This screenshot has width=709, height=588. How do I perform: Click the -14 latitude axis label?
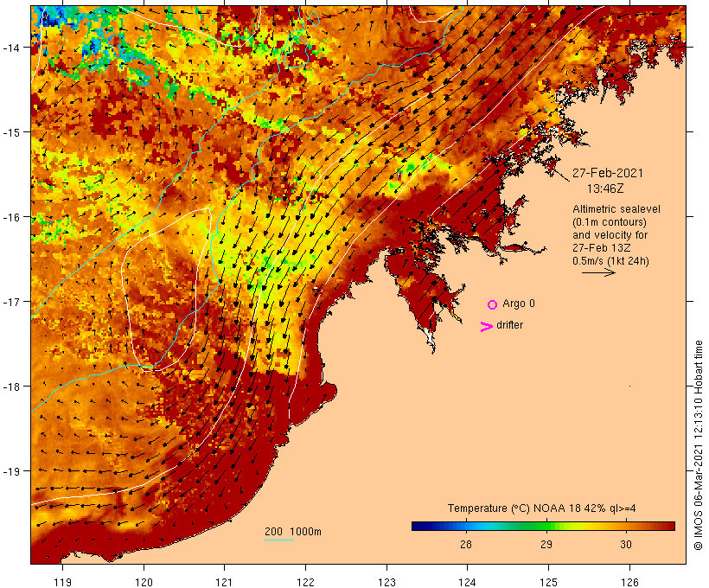(10, 48)
